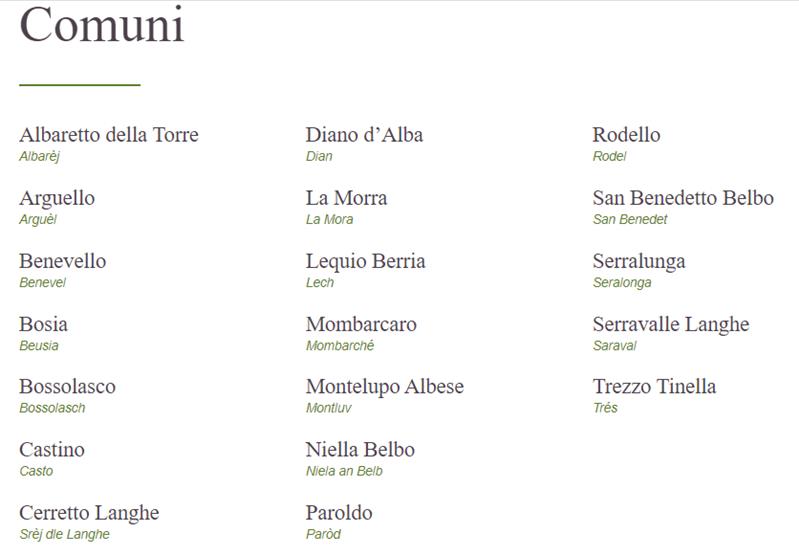The height and width of the screenshot is (555, 799).
Task: Open the Niella Belbo link
Action: pyautogui.click(x=360, y=450)
